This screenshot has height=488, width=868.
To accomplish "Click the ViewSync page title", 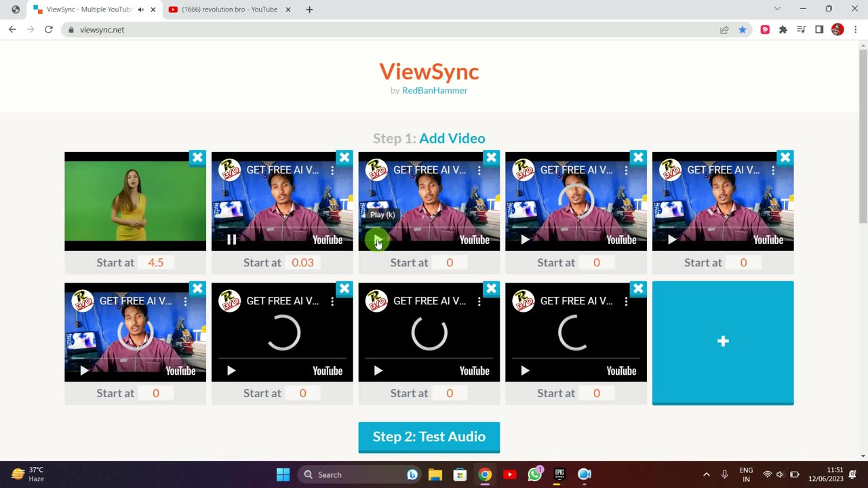I will pos(429,71).
